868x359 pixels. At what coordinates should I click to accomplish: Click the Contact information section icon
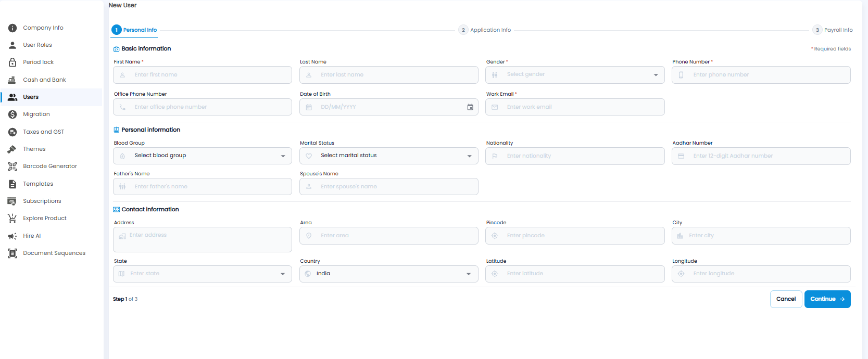(x=117, y=210)
